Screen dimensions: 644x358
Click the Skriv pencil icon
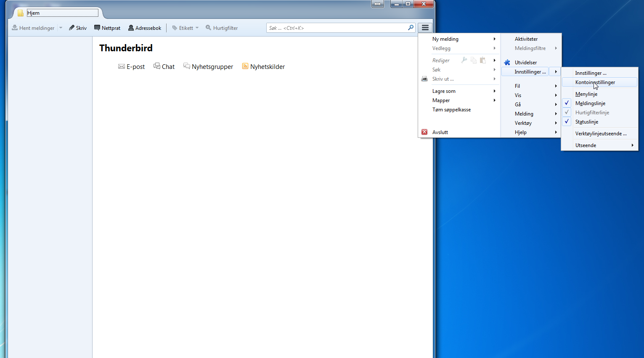(x=72, y=28)
